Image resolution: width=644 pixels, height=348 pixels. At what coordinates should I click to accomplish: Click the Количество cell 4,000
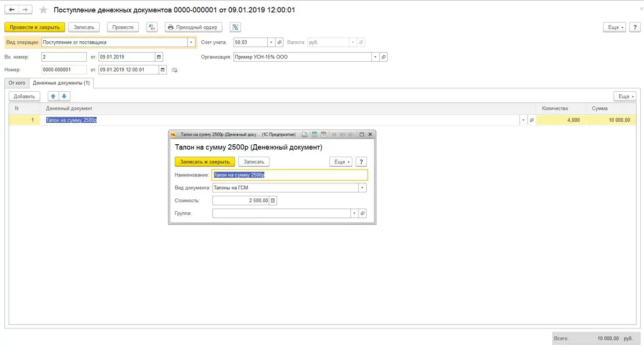[x=560, y=121]
